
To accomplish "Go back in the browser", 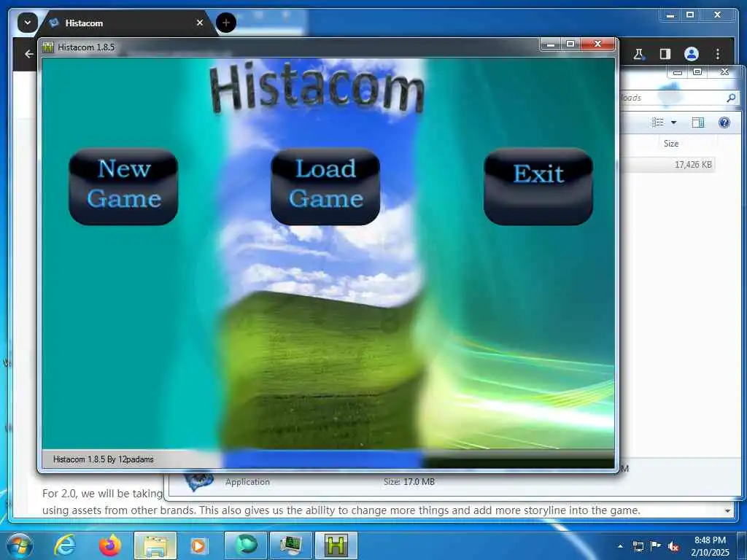I will pyautogui.click(x=29, y=54).
